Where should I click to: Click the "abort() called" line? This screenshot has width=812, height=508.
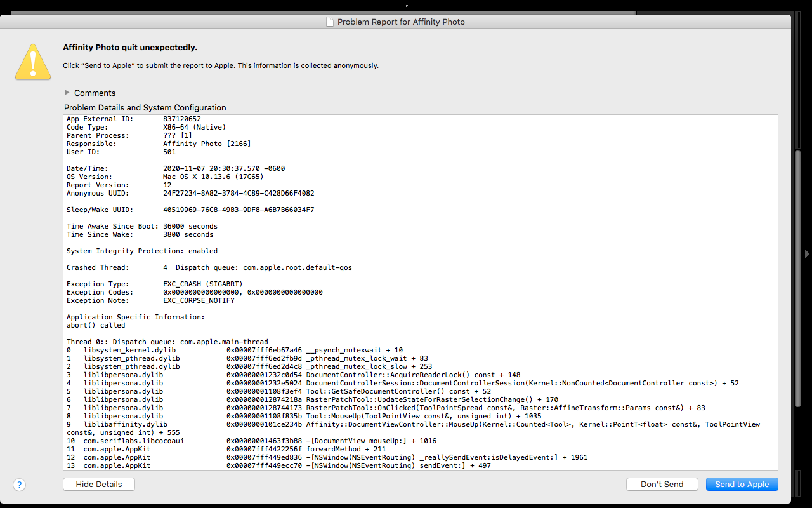[x=96, y=325]
